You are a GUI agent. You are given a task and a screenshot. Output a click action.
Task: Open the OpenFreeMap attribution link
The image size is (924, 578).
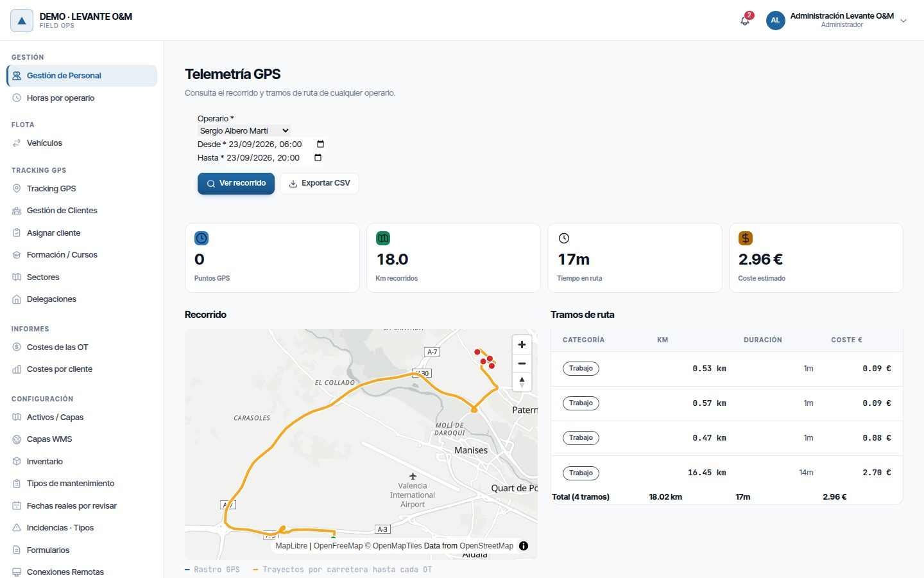pos(338,546)
